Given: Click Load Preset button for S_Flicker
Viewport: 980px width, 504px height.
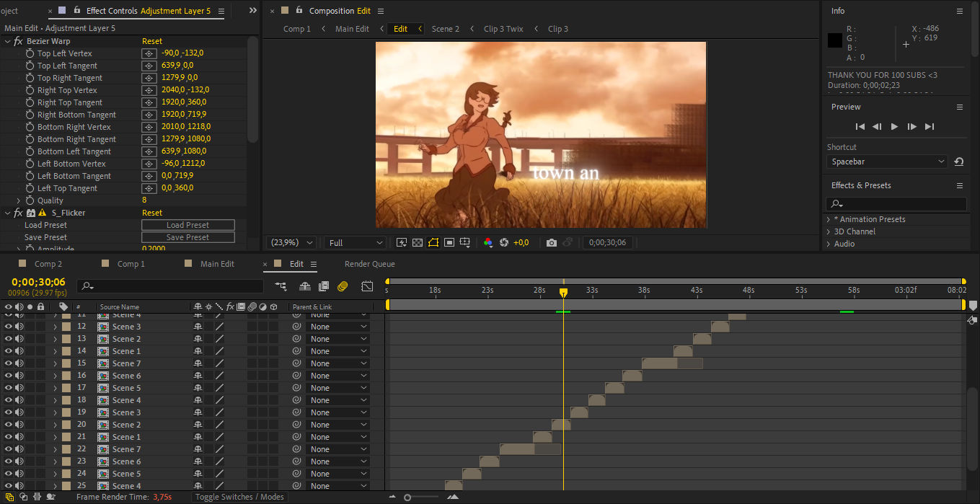Looking at the screenshot, I should click(187, 225).
